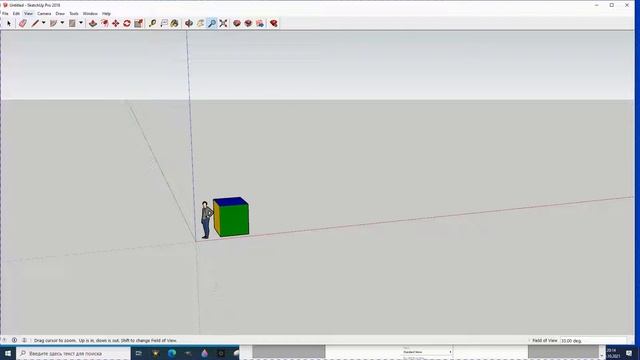Open the Extension Warehouse icon
The height and width of the screenshot is (360, 640).
(x=248, y=24)
